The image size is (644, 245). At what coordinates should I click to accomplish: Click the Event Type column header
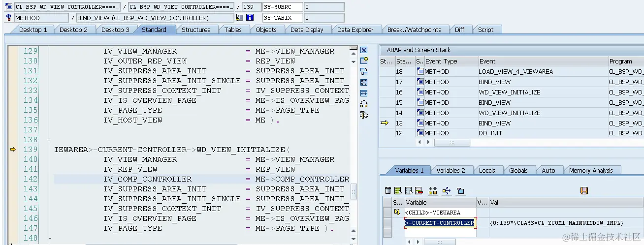pos(451,61)
